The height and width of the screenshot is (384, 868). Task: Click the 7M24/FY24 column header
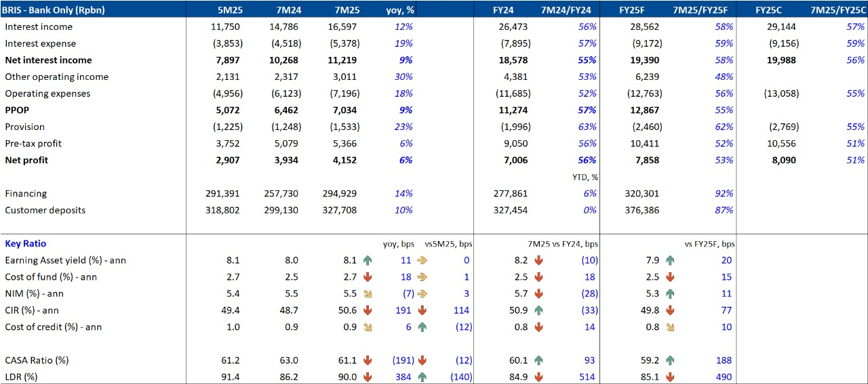[566, 9]
